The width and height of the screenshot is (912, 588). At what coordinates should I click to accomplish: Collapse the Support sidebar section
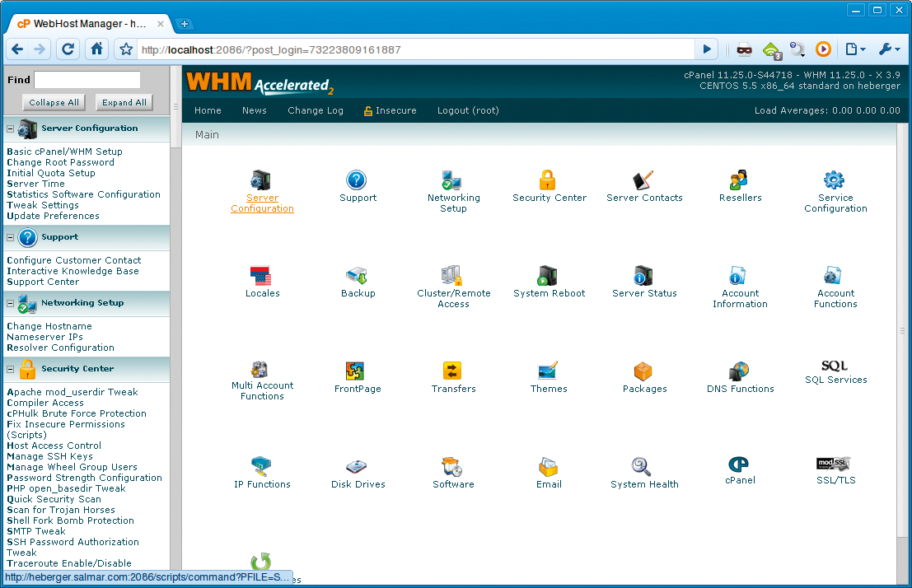[x=8, y=237]
